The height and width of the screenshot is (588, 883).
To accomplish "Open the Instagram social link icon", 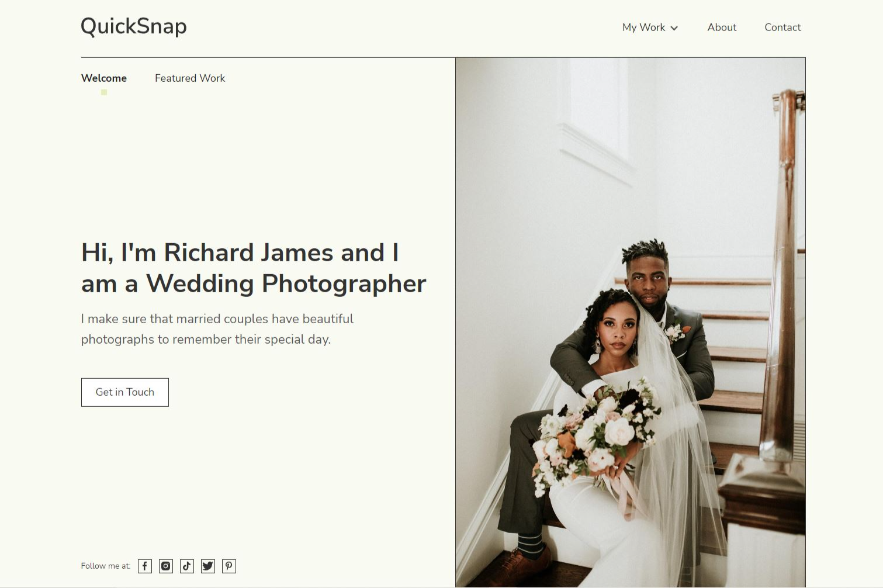I will 166,566.
